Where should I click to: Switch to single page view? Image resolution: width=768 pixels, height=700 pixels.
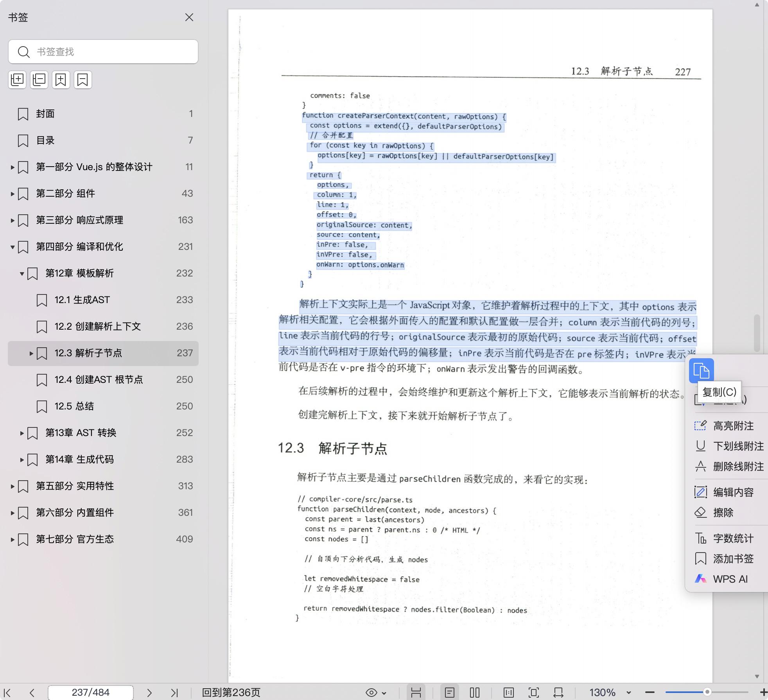[x=450, y=693]
